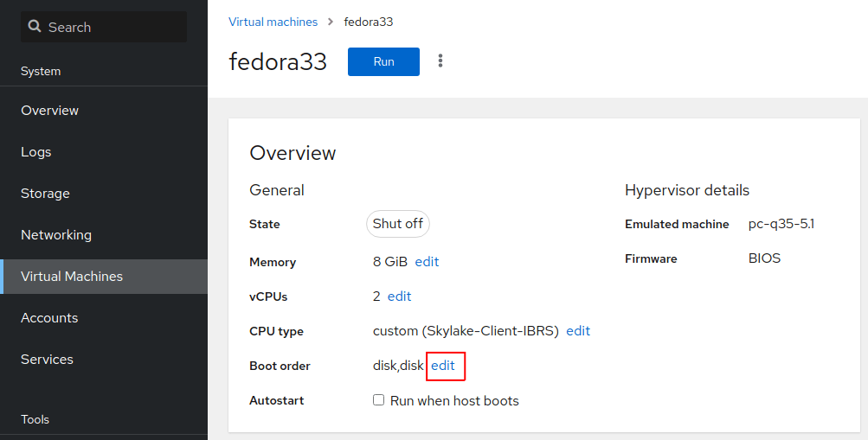Click the Shut off state label
This screenshot has width=868, height=440.
coord(397,224)
